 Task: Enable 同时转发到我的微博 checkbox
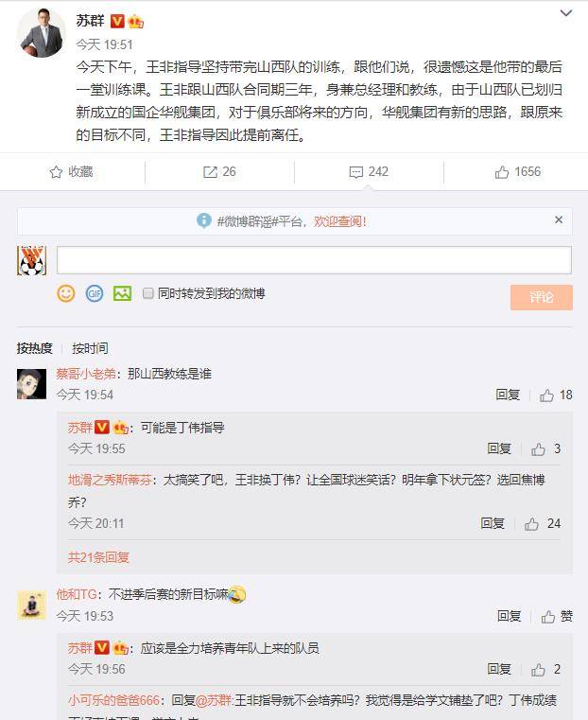147,293
